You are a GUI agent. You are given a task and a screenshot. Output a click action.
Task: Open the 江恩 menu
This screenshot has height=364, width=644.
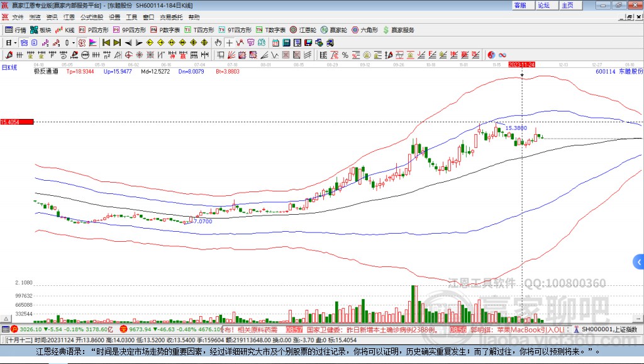[x=69, y=17]
